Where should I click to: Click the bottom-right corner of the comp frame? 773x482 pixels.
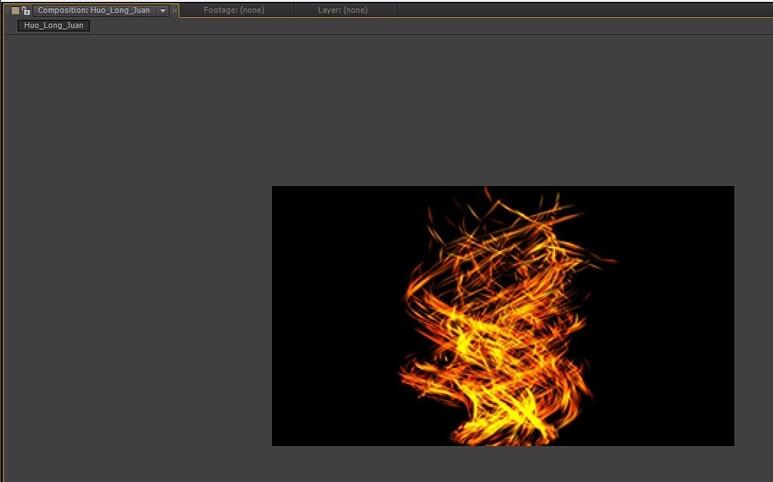coord(733,445)
